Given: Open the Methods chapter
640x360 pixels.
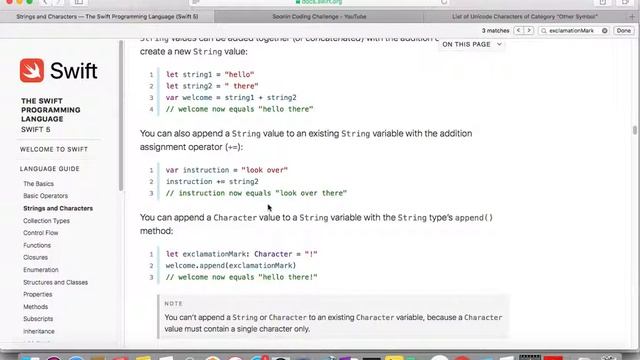Looking at the screenshot, I should pos(36,307).
